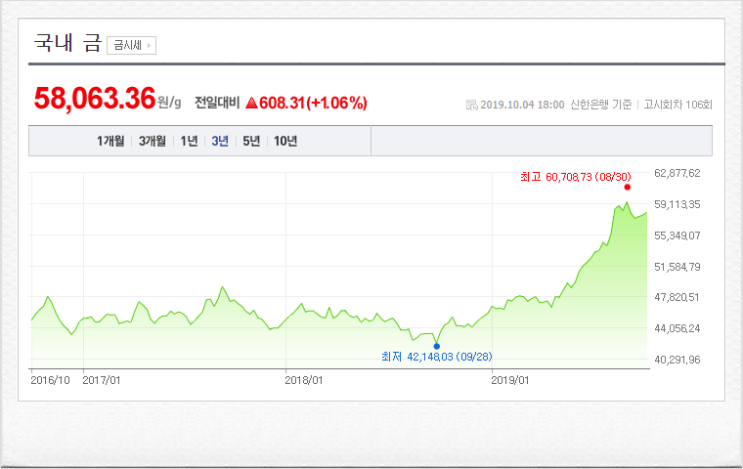This screenshot has width=743, height=469.
Task: Switch chart to 1년 range
Action: 189,141
